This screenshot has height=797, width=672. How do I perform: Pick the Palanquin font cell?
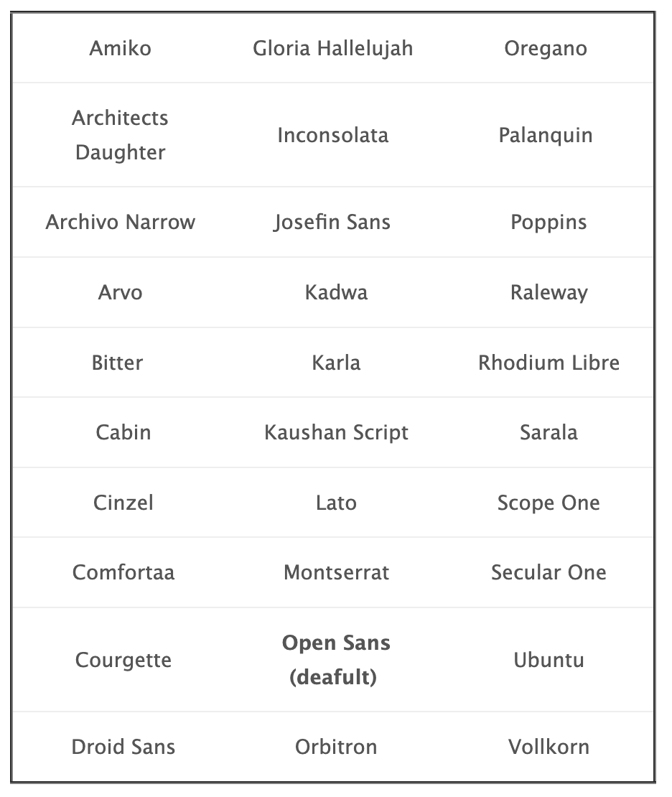(546, 135)
